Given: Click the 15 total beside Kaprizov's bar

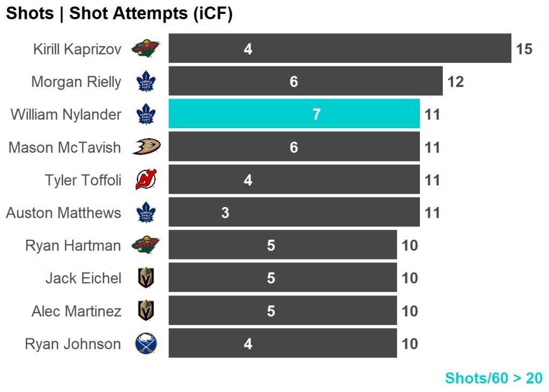Looking at the screenshot, I should pyautogui.click(x=524, y=49).
